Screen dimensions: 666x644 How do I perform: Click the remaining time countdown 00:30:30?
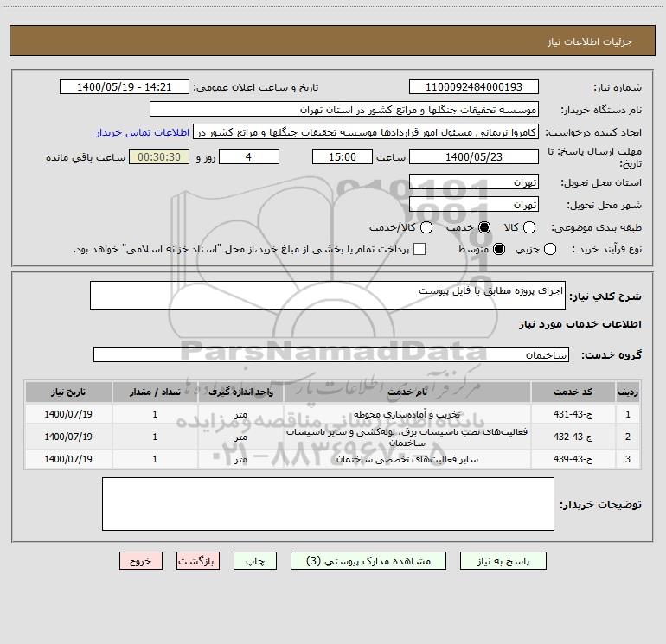[159, 156]
